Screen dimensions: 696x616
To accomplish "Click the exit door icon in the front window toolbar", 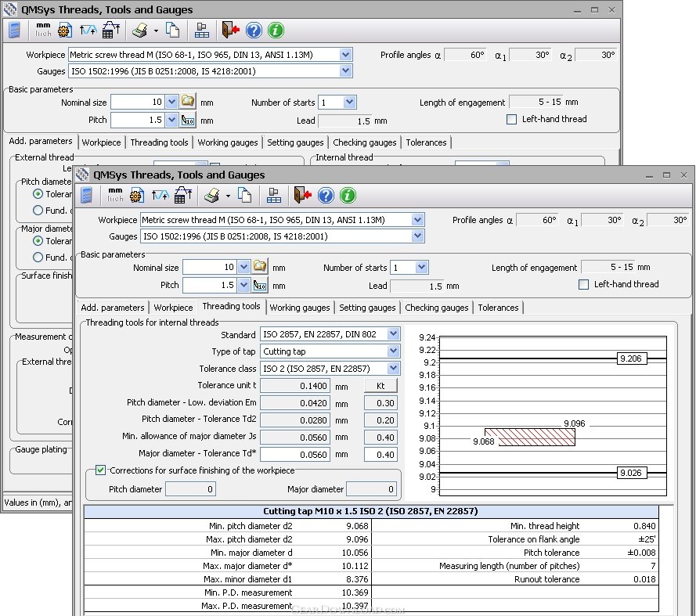I will coord(302,195).
